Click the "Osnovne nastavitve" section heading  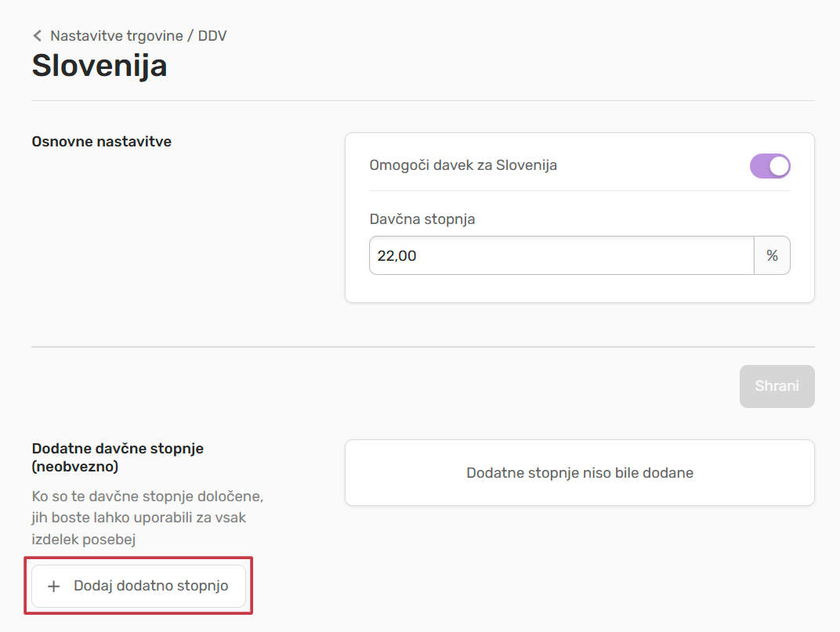(x=101, y=142)
